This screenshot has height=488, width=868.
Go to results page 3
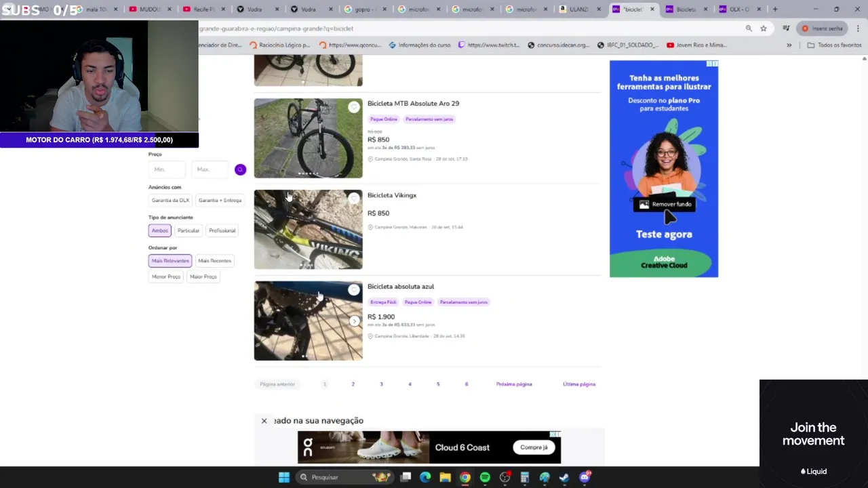click(381, 384)
